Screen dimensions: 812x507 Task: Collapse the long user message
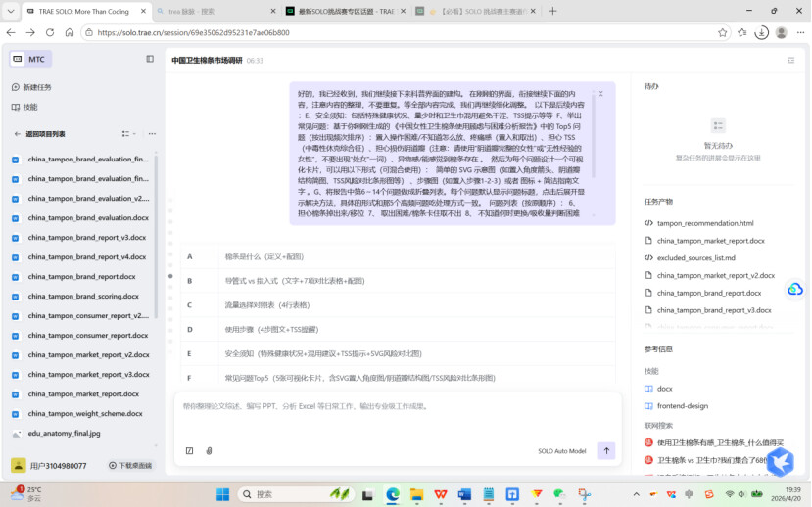(x=601, y=94)
